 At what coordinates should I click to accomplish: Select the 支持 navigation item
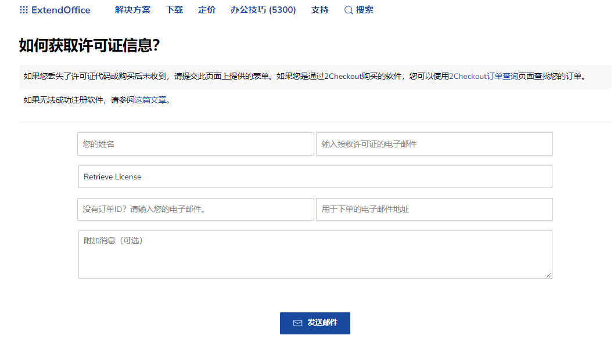pos(319,10)
